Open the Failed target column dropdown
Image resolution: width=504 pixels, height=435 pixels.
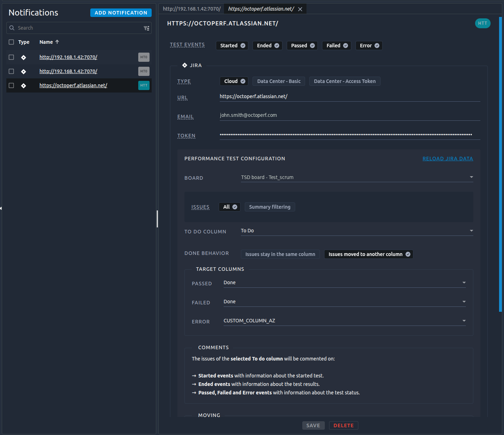tap(345, 302)
